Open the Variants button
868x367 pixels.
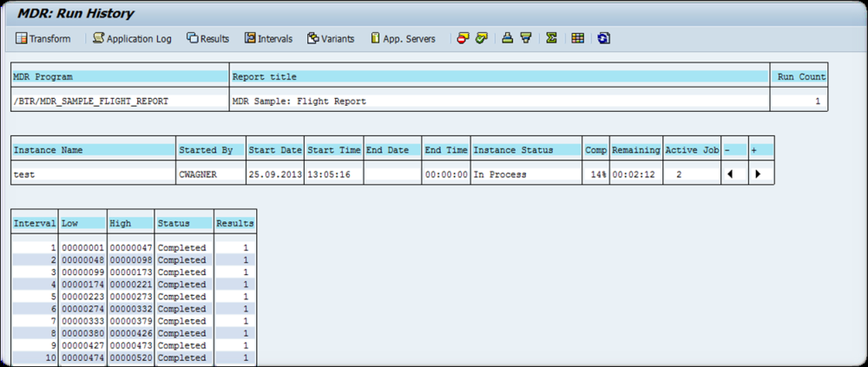pos(331,39)
